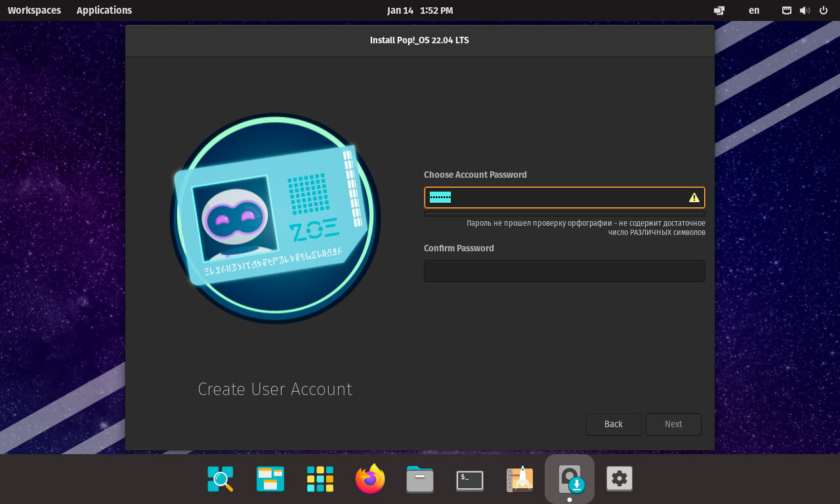Open the date and time menu

coord(420,10)
